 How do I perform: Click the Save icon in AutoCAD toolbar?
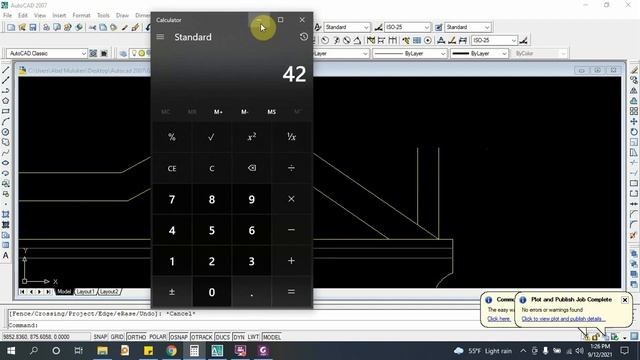(33, 27)
